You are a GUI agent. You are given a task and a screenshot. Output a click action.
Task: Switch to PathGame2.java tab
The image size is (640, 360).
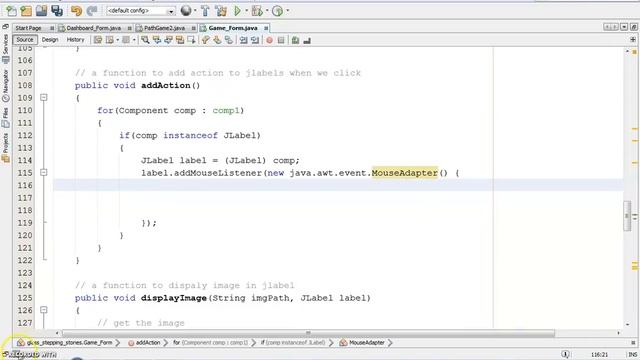[x=164, y=28]
